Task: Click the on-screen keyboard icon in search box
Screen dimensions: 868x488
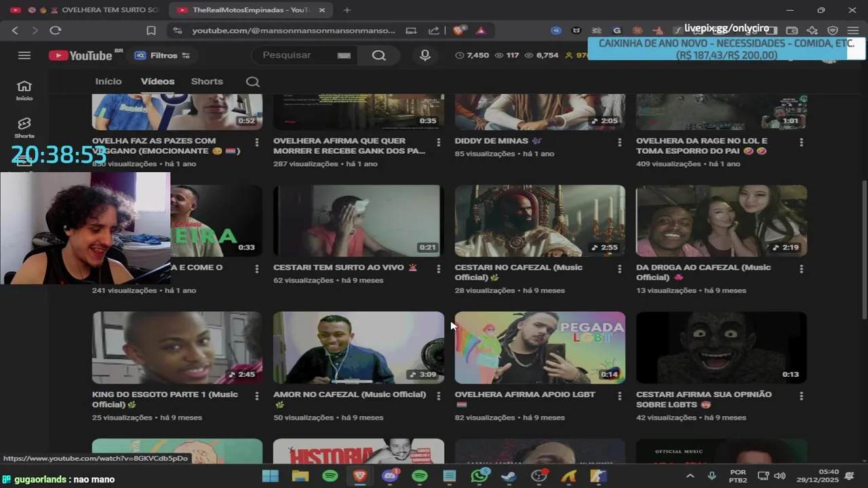Action: [x=344, y=56]
